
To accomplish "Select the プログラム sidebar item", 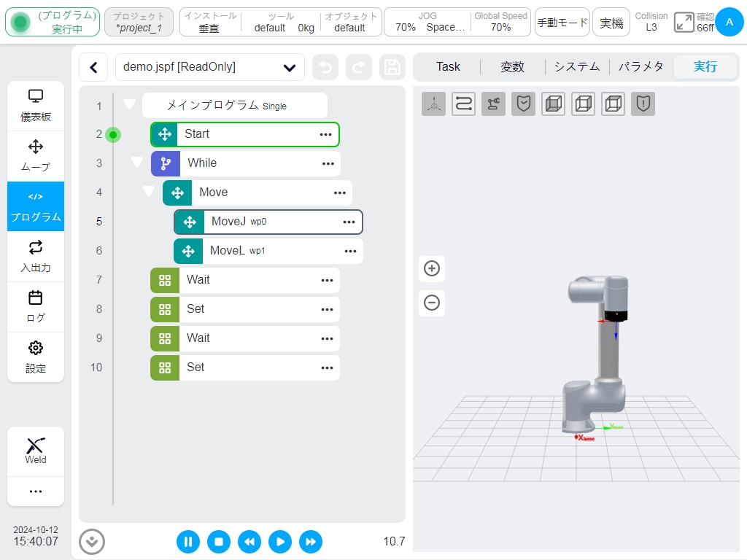I will click(36, 206).
